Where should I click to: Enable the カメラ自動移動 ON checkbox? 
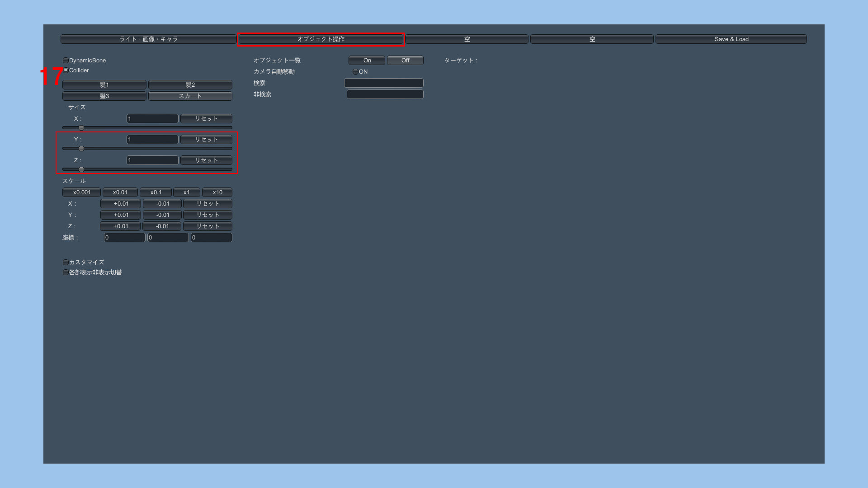click(x=356, y=72)
